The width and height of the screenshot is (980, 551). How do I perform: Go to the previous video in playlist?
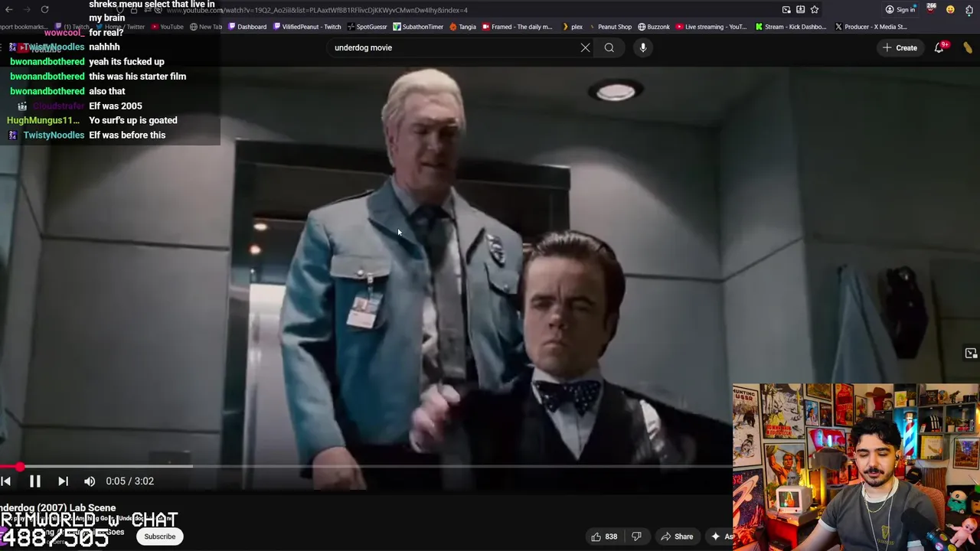[5, 481]
